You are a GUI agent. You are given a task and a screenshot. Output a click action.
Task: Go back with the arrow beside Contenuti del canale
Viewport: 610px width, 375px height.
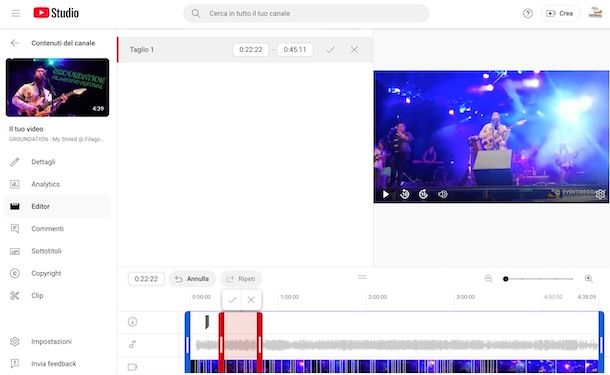[x=15, y=43]
